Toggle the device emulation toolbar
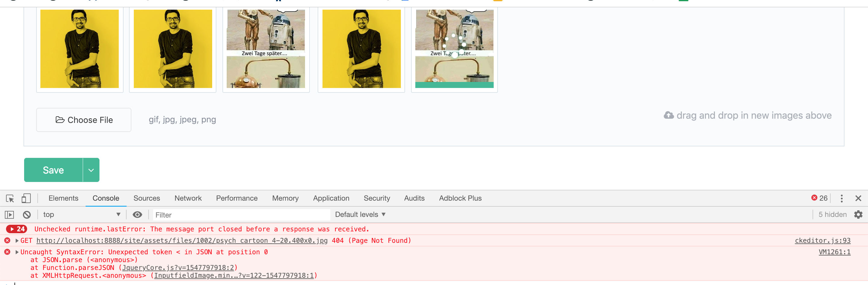 (x=26, y=199)
